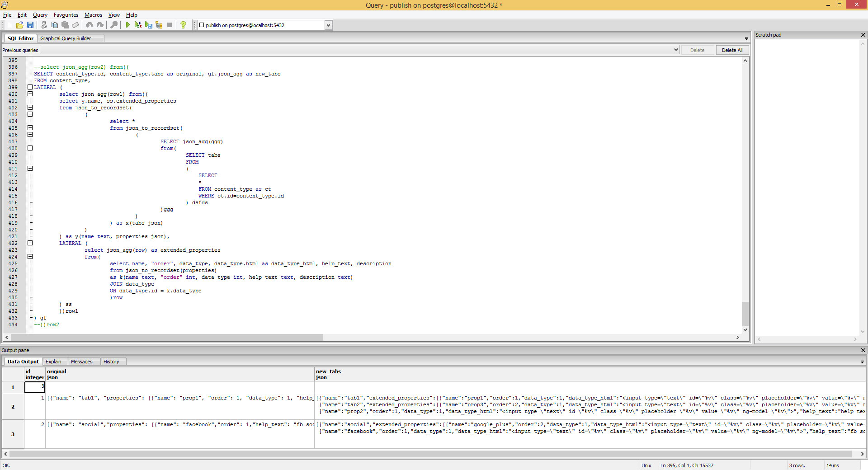The height and width of the screenshot is (470, 868).
Task: Open the Macros menu
Action: point(94,15)
